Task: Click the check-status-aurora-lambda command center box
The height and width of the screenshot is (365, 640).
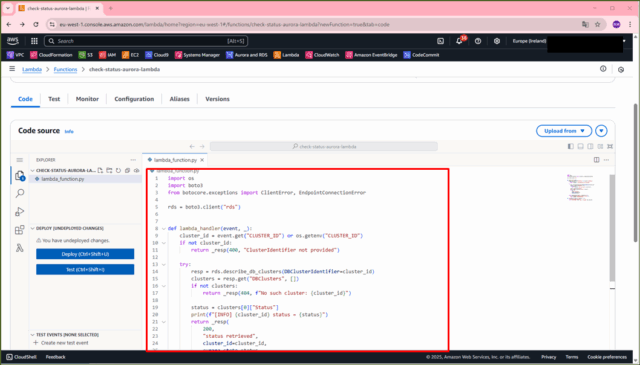Action: coord(324,146)
